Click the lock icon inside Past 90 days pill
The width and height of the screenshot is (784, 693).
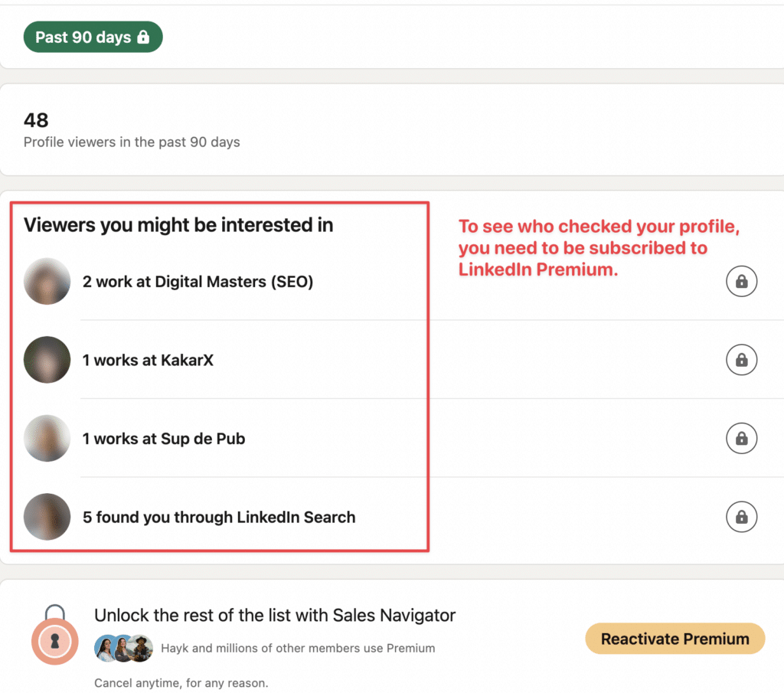143,37
